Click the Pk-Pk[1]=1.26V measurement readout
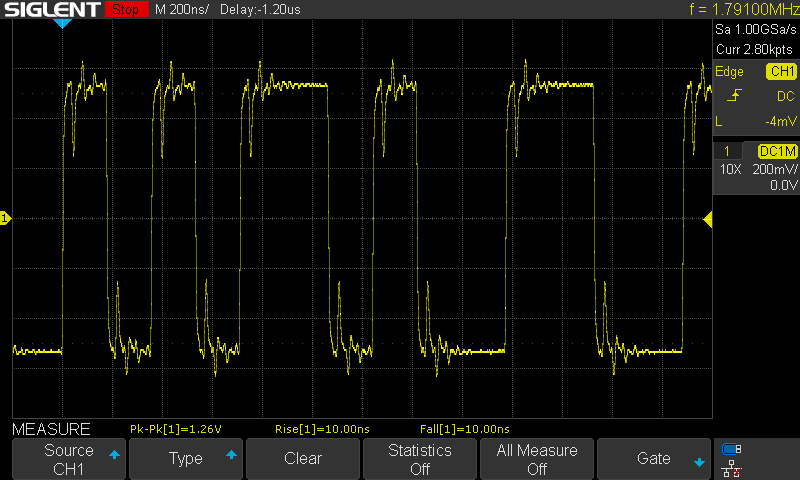800x480 pixels. click(x=176, y=429)
